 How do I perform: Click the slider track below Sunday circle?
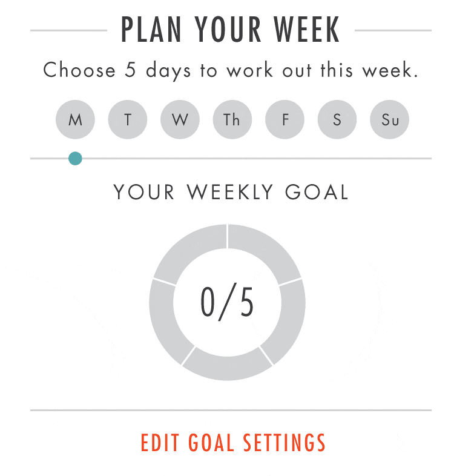click(x=389, y=159)
